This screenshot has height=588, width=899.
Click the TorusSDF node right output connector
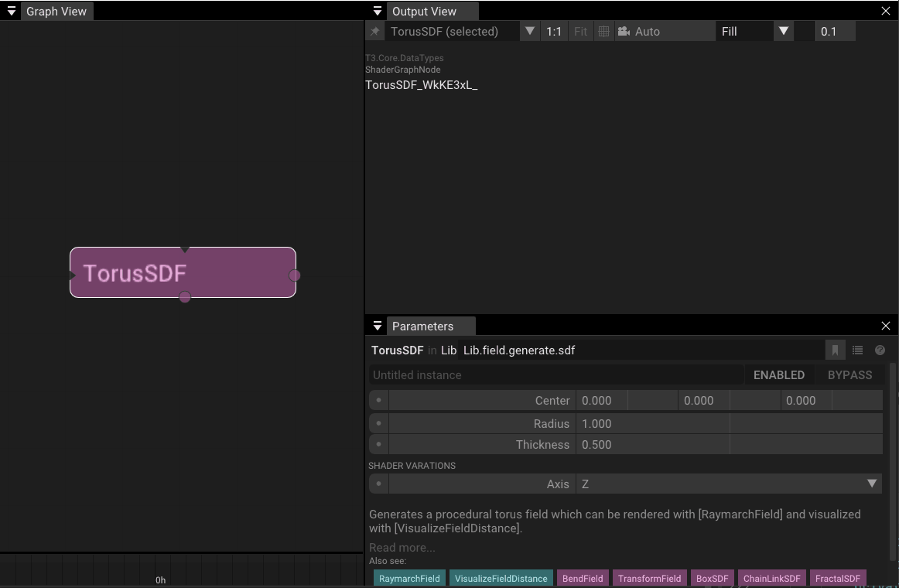(294, 275)
